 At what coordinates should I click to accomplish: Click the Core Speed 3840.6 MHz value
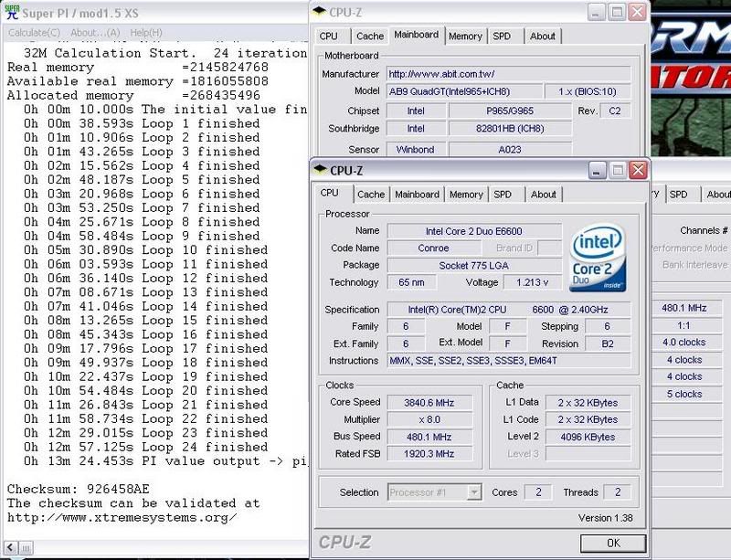click(429, 402)
